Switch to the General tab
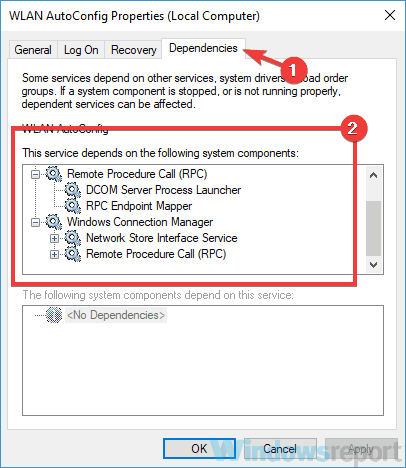The width and height of the screenshot is (406, 468). click(33, 50)
